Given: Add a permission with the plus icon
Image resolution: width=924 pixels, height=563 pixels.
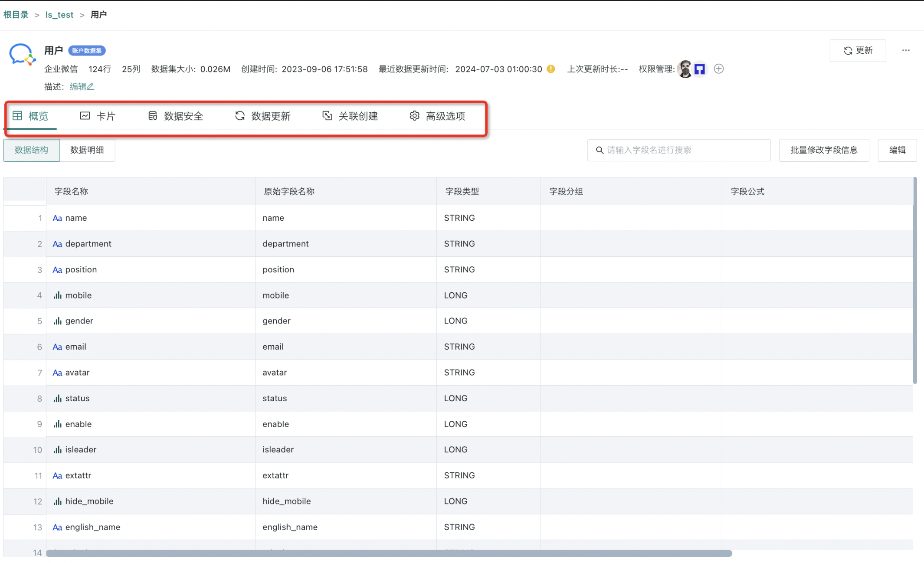Looking at the screenshot, I should pos(719,69).
